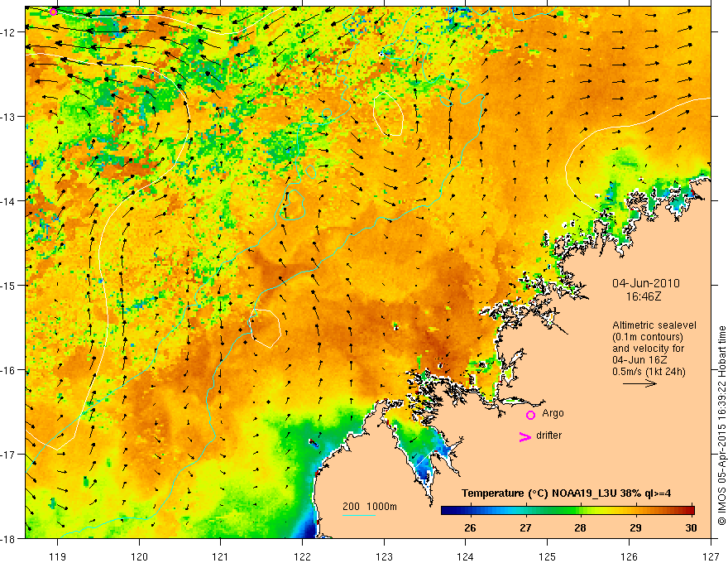Click the -14 latitude axis label

[9, 201]
